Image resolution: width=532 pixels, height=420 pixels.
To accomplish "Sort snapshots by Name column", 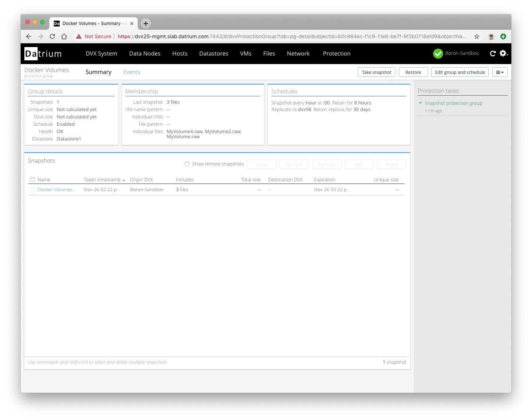I will click(x=44, y=180).
